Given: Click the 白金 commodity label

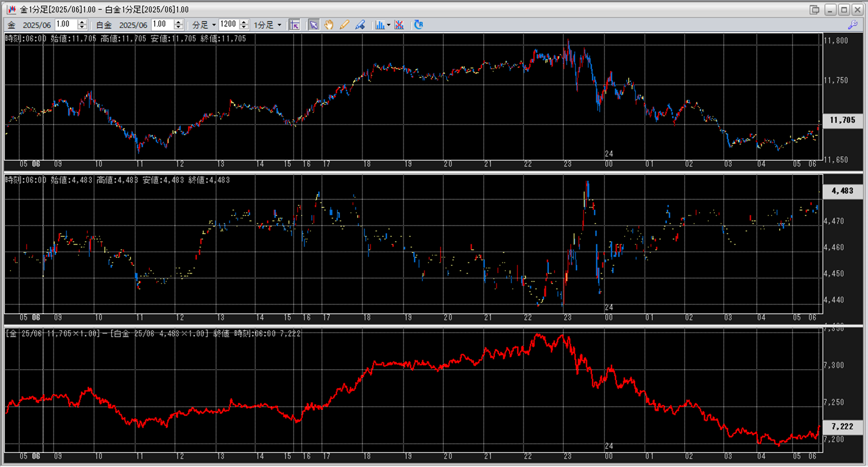Looking at the screenshot, I should 104,25.
